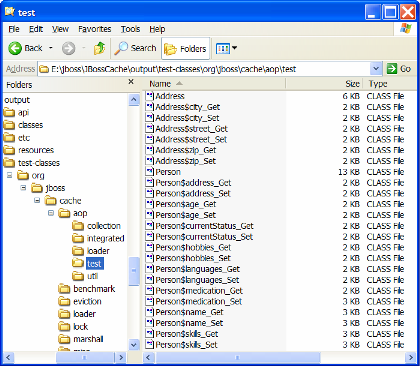Select the highlighted test folder
Image resolution: width=420 pixels, height=366 pixels.
[88, 264]
